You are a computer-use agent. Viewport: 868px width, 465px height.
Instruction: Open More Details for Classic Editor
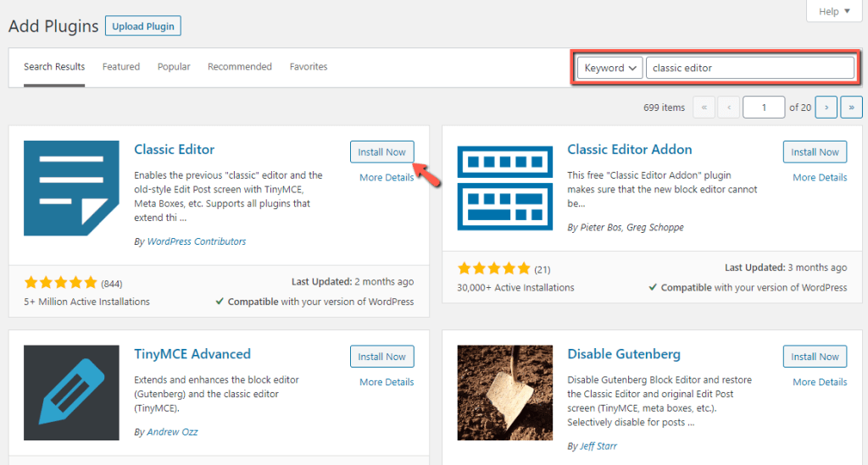[x=387, y=178]
